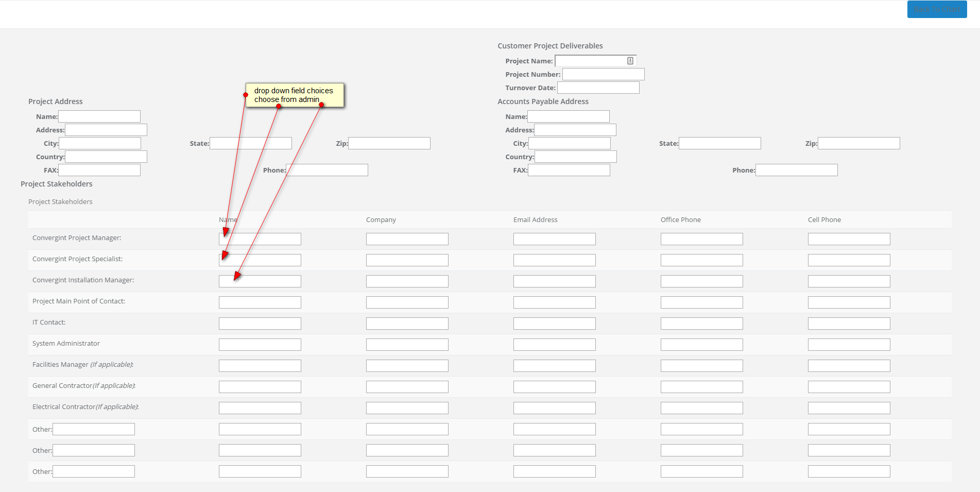980x492 pixels.
Task: Select Convergint Project Specialist Company field
Action: (407, 260)
